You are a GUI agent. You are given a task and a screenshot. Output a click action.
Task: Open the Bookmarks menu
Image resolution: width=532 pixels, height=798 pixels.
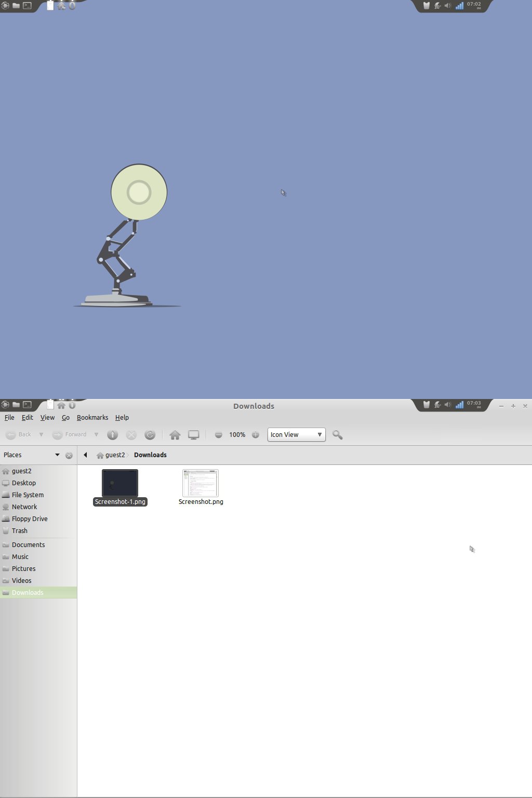pyautogui.click(x=92, y=417)
